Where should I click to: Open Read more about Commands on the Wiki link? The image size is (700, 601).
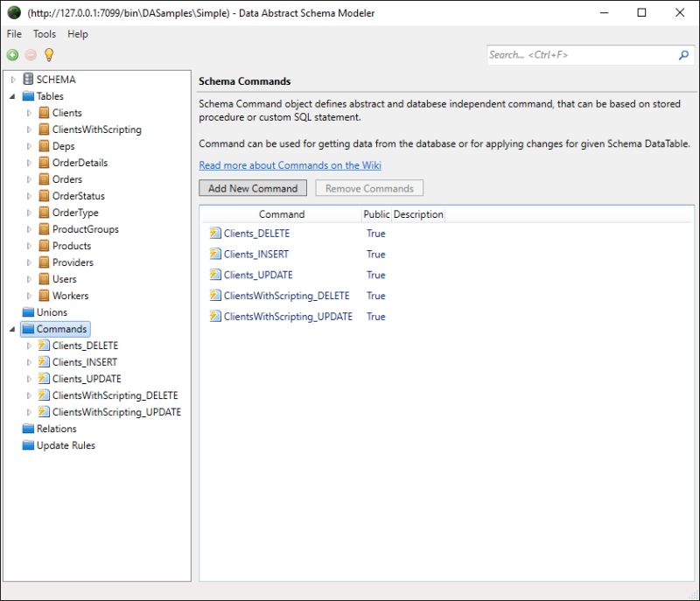click(x=290, y=165)
